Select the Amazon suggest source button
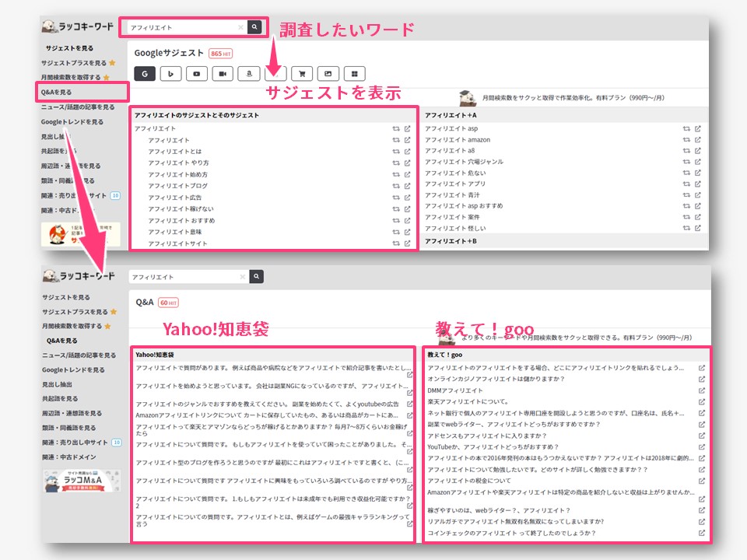The height and width of the screenshot is (560, 747). (249, 74)
